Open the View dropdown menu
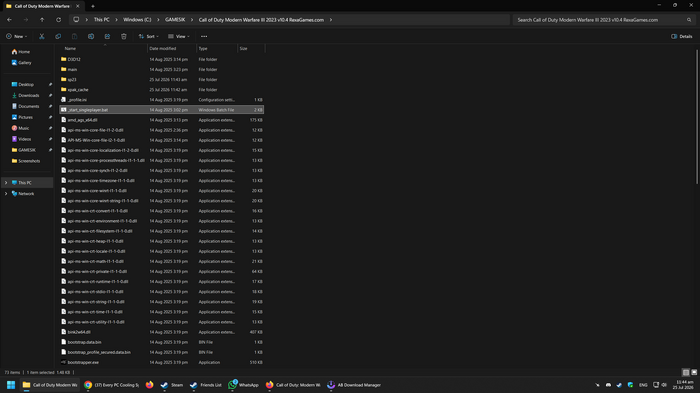700x393 pixels. click(179, 36)
